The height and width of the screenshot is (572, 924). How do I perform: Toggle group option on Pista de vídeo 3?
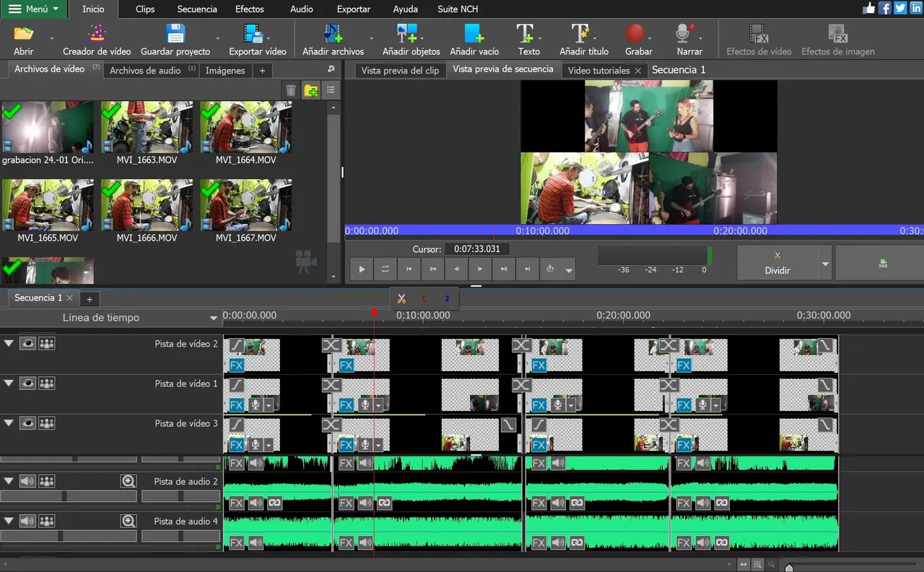click(x=47, y=423)
